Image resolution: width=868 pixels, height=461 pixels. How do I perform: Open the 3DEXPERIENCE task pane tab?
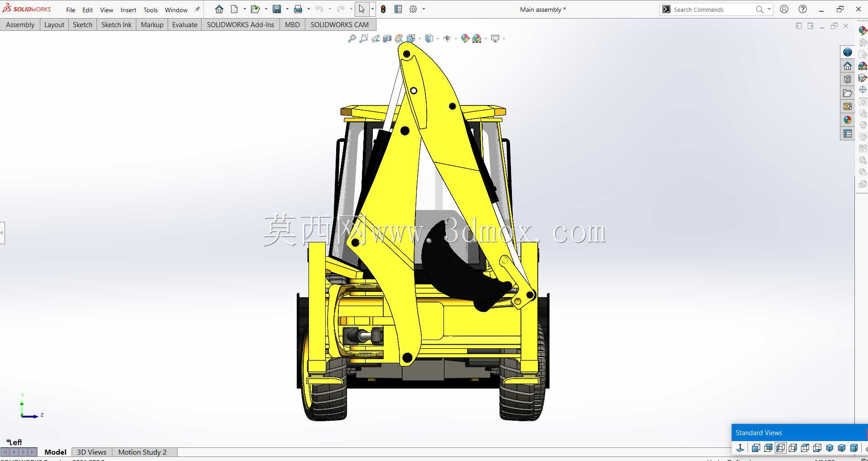pos(848,52)
